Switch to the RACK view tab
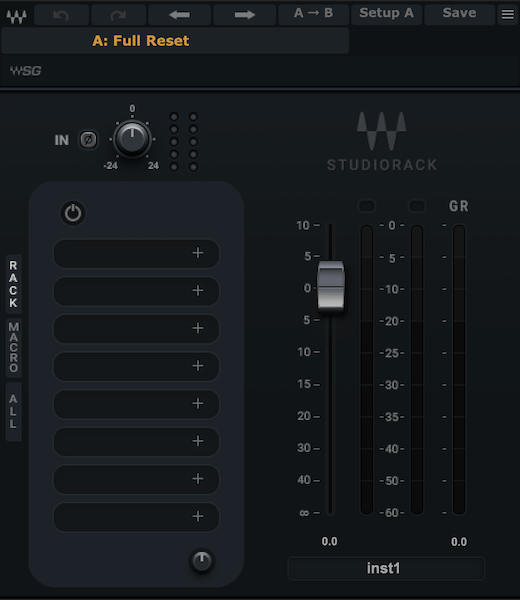 (13, 284)
